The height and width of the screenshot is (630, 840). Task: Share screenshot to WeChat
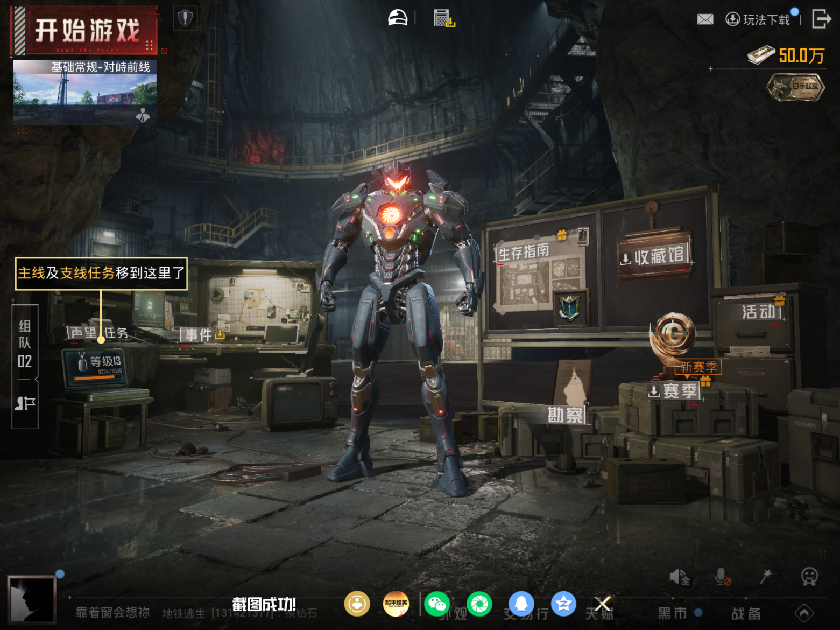pyautogui.click(x=437, y=604)
